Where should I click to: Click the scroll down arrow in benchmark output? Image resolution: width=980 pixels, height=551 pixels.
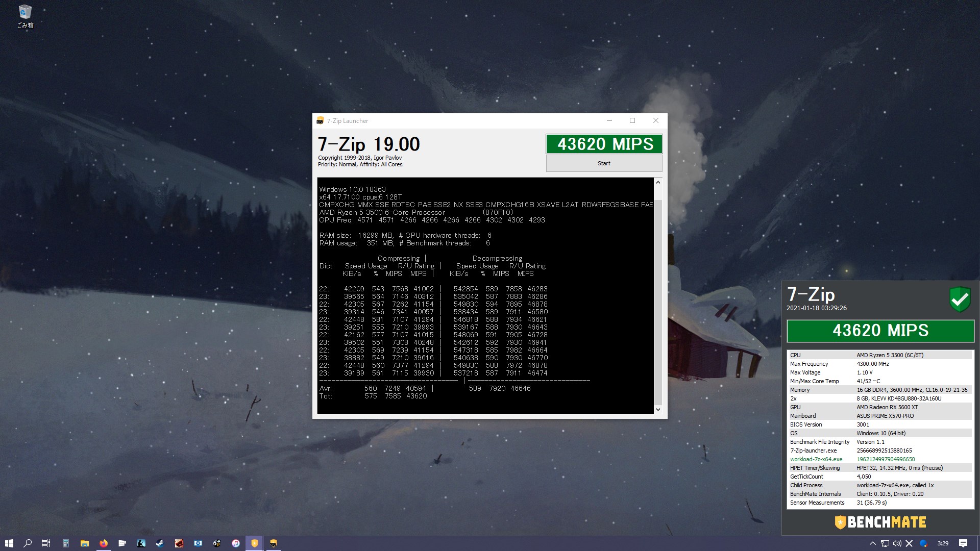658,409
